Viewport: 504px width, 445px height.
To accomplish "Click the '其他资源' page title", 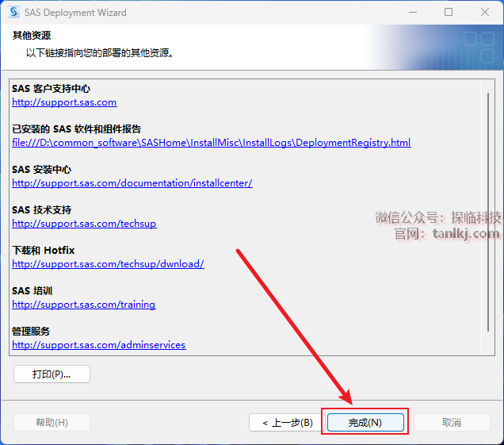I will [x=32, y=36].
